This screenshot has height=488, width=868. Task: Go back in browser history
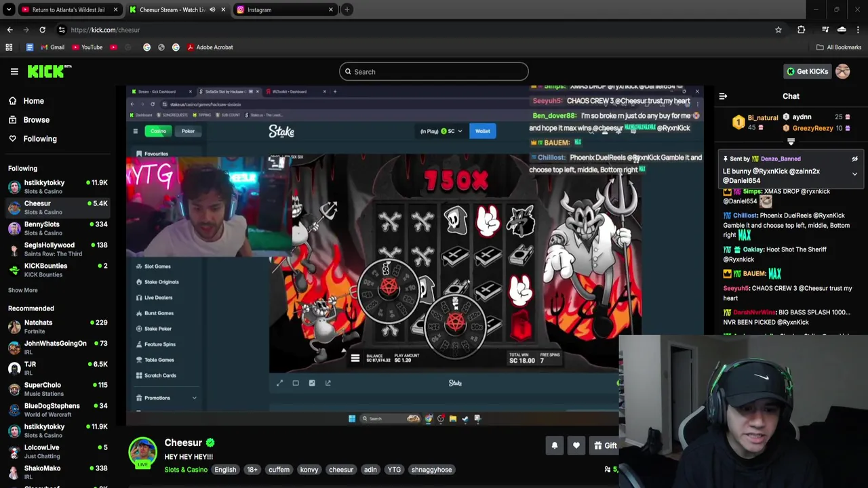[9, 30]
